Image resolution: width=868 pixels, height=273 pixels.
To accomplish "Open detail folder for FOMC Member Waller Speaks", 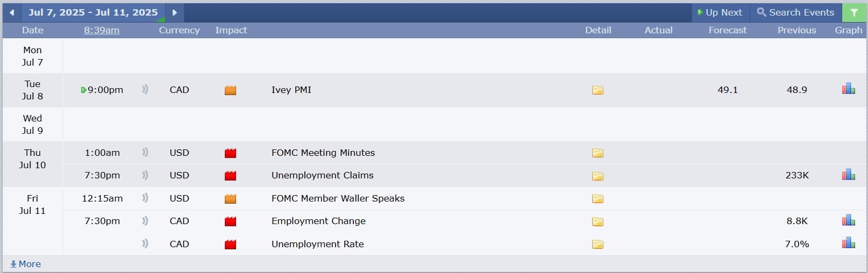I will tap(597, 198).
